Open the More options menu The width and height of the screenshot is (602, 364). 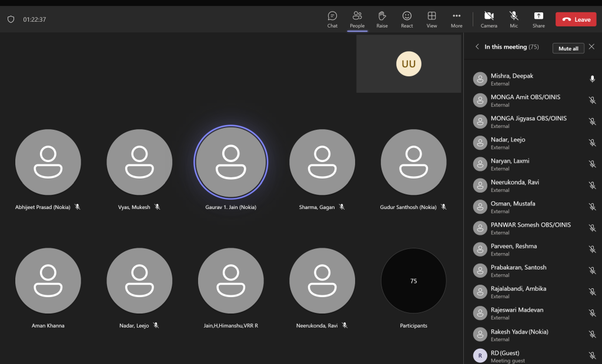click(x=456, y=19)
